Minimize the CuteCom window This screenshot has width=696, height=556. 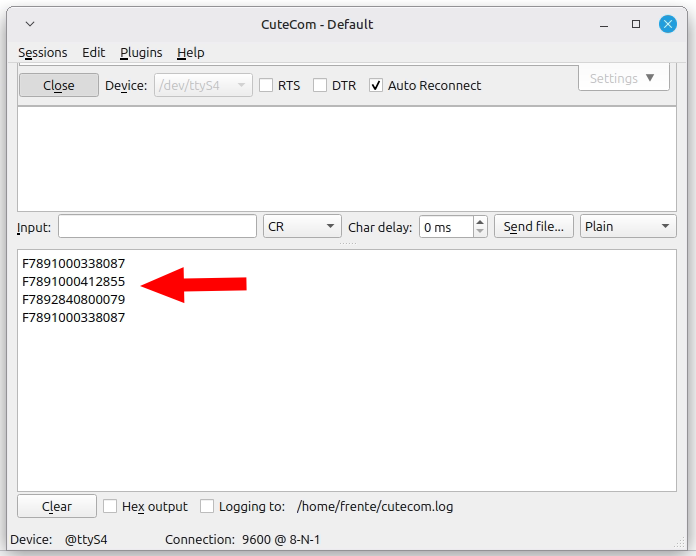(604, 24)
